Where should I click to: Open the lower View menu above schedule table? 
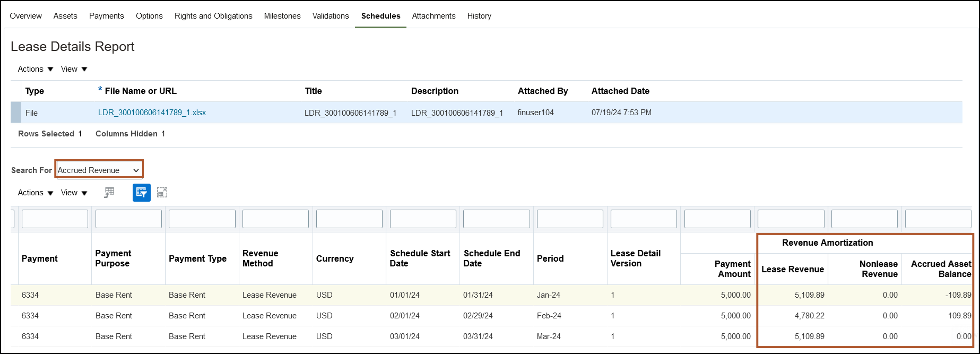(x=74, y=192)
